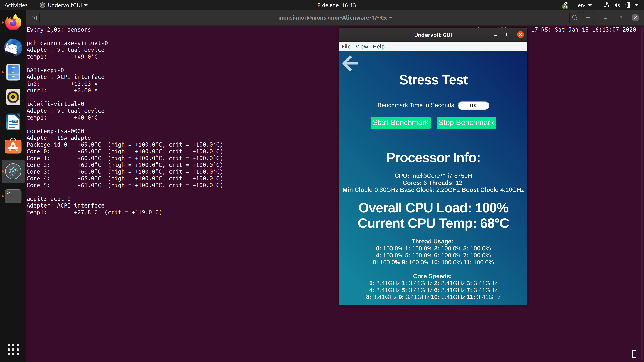Viewport: 644px width, 362px height.
Task: Open a new terminal tab
Action: point(34,18)
